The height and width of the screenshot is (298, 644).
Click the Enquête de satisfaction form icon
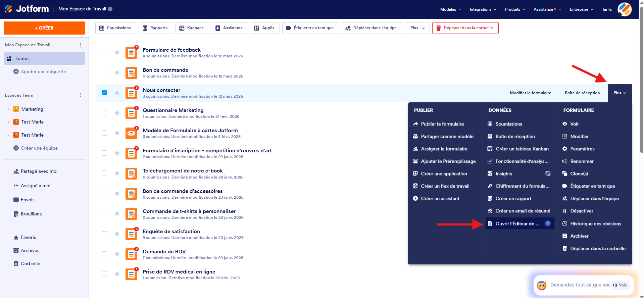click(131, 234)
